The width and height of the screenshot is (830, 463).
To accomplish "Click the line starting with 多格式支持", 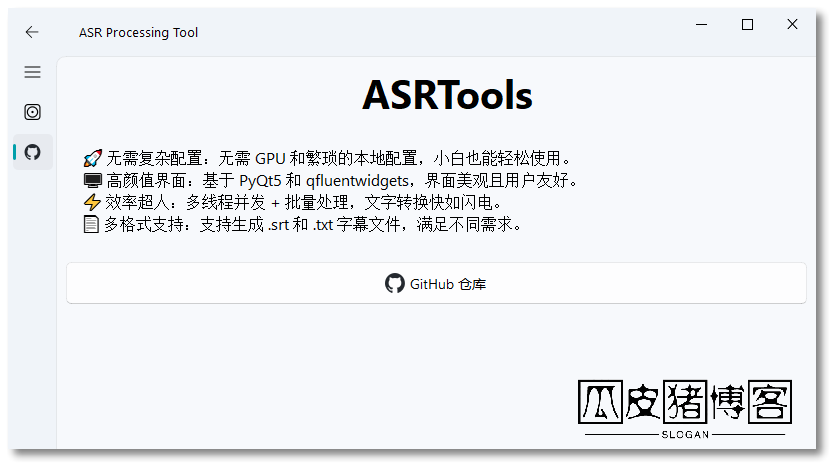I will (x=303, y=224).
